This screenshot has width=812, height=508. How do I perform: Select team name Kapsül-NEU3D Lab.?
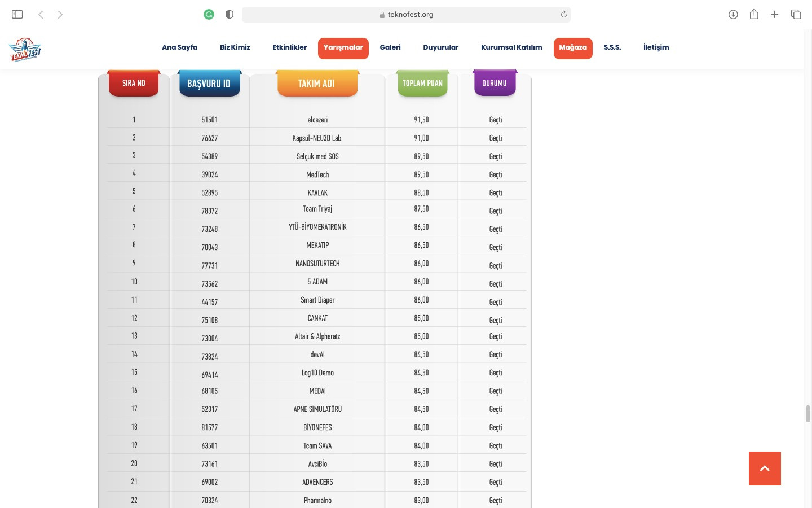[317, 138]
